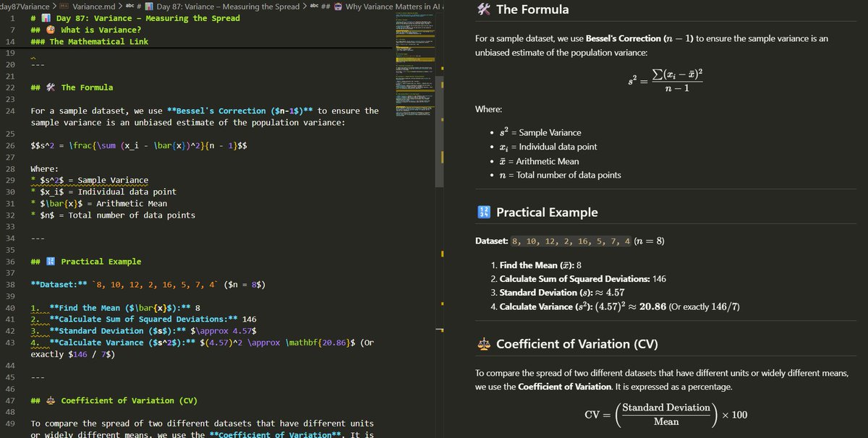Jump to sticky header 'The Mathematical Link'
The image size is (868, 438).
(90, 41)
